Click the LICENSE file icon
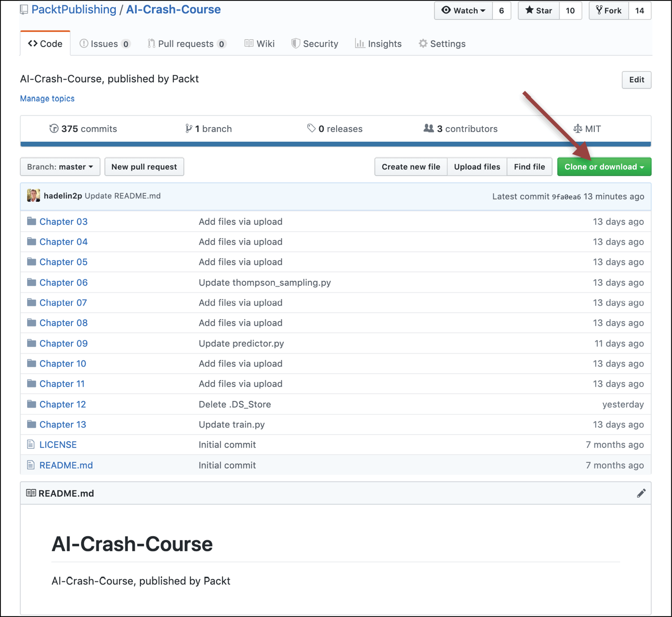The image size is (672, 617). [31, 445]
